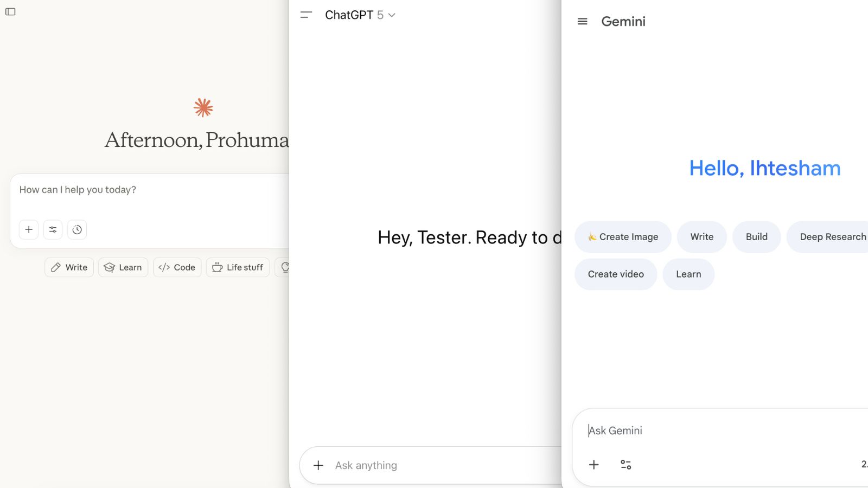This screenshot has width=868, height=488.
Task: Click the 'Hello, Ihtesham' greeting
Action: 765,168
